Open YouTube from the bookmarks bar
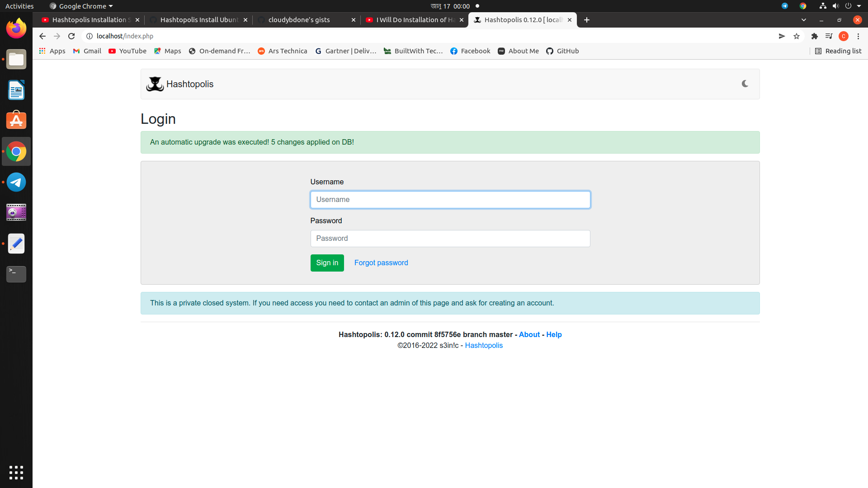 click(127, 51)
